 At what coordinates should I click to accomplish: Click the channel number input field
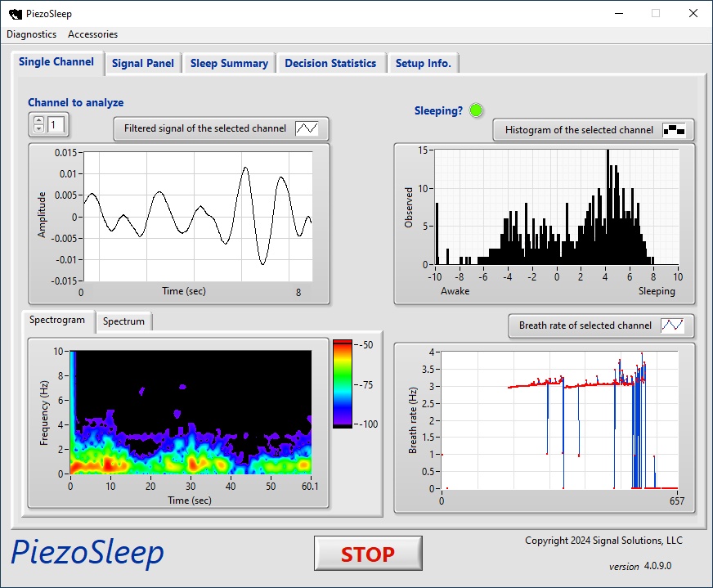[57, 125]
